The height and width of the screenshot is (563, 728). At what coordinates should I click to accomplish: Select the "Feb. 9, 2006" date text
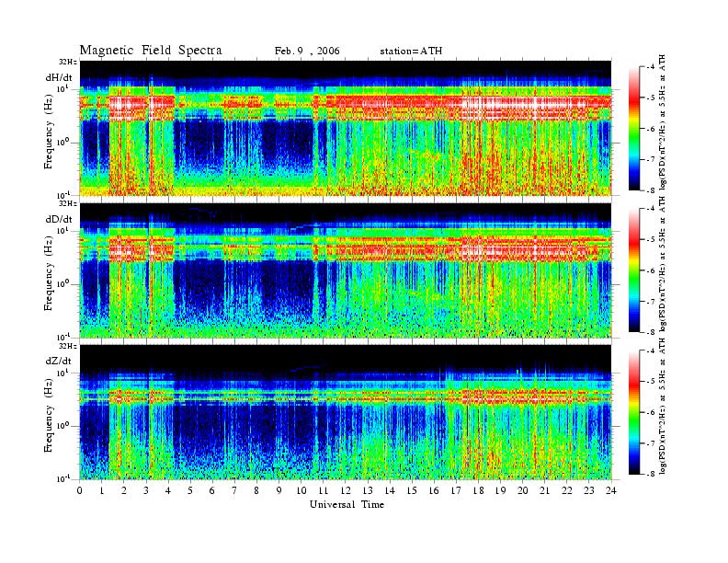coord(307,51)
